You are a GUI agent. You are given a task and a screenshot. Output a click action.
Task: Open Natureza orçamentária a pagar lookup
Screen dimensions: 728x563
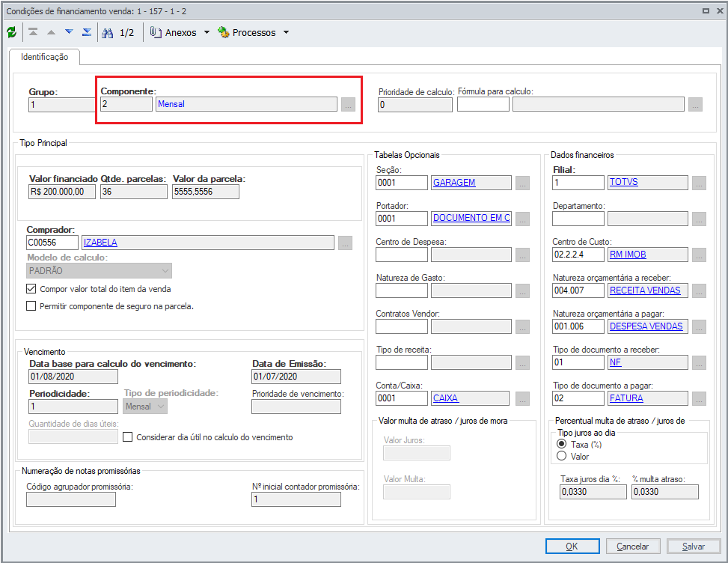[x=699, y=326]
